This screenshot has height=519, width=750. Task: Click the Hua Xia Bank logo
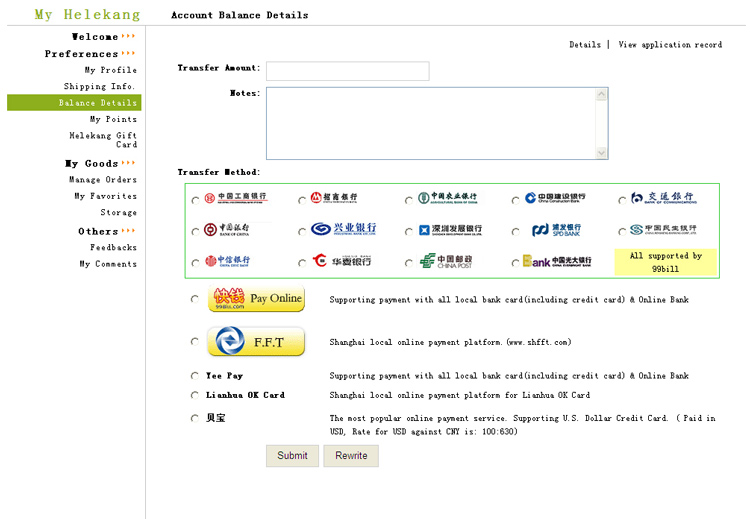coord(342,261)
